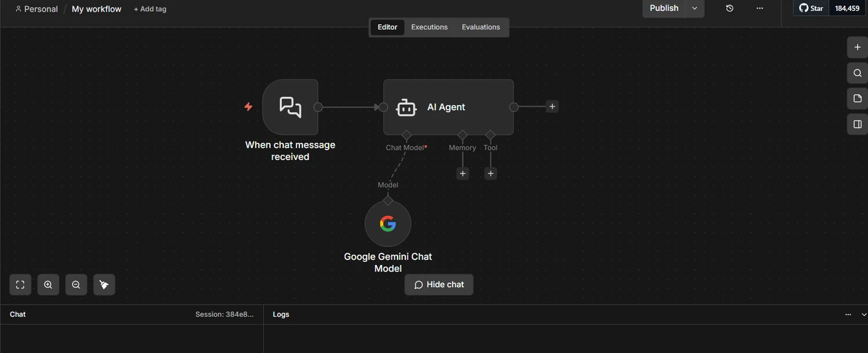This screenshot has height=353, width=868.
Task: Click the red lightning trigger indicator
Action: coord(248,107)
